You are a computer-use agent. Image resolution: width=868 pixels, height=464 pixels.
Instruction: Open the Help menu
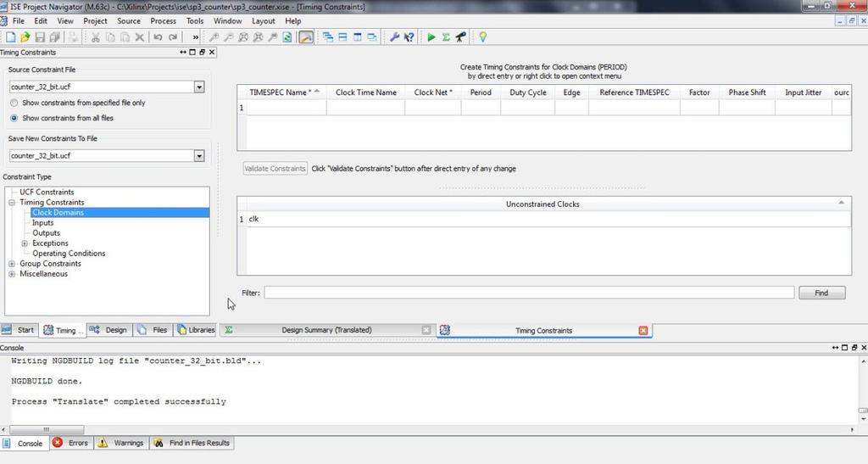point(292,21)
